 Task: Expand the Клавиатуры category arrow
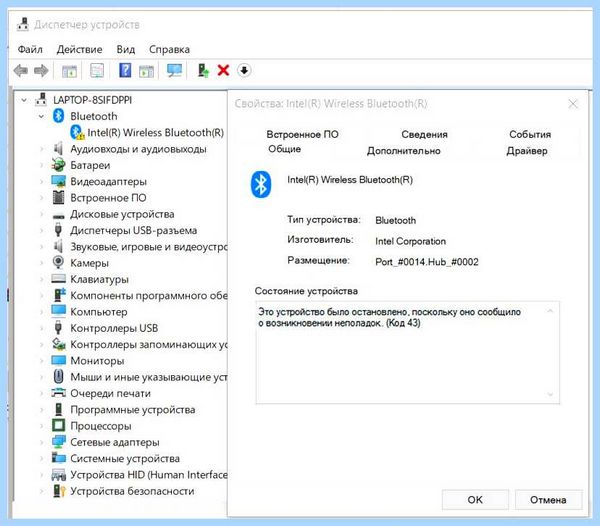click(x=41, y=279)
